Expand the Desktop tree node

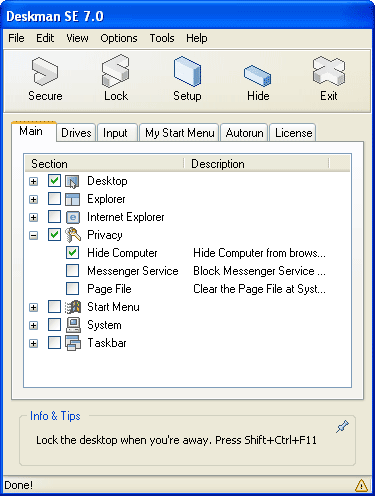(x=33, y=182)
